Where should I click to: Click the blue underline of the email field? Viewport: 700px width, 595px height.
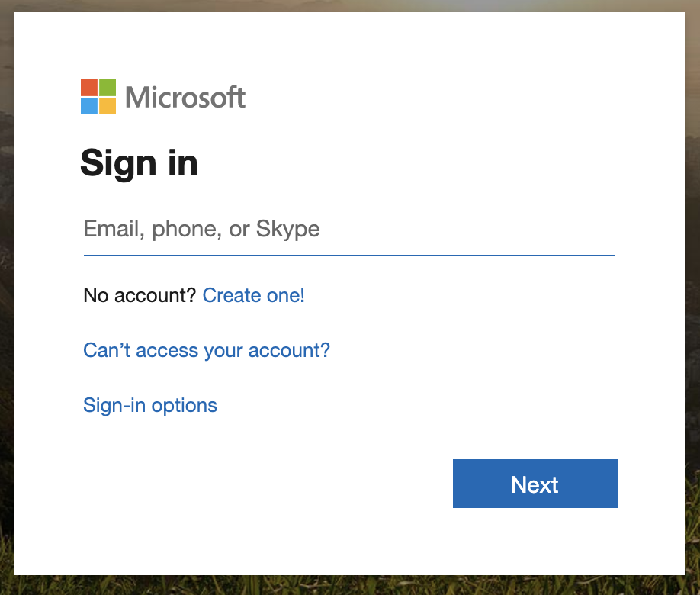348,255
